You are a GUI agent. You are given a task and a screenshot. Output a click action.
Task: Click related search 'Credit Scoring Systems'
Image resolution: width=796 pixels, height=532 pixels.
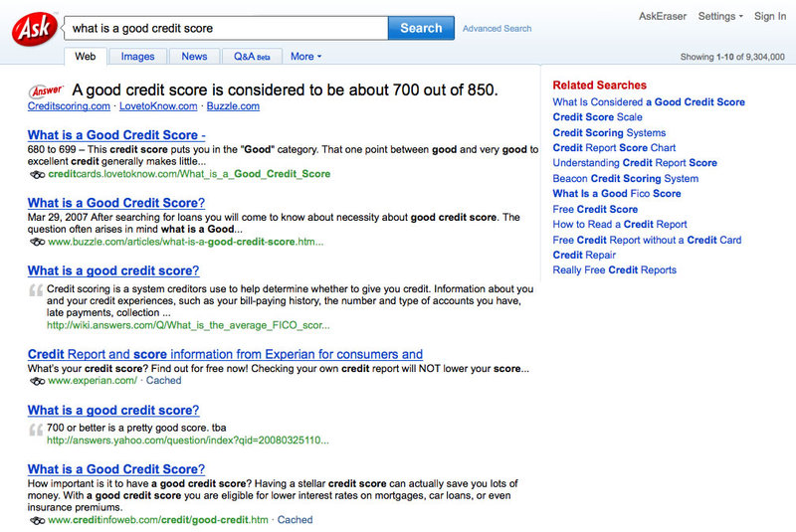(609, 133)
